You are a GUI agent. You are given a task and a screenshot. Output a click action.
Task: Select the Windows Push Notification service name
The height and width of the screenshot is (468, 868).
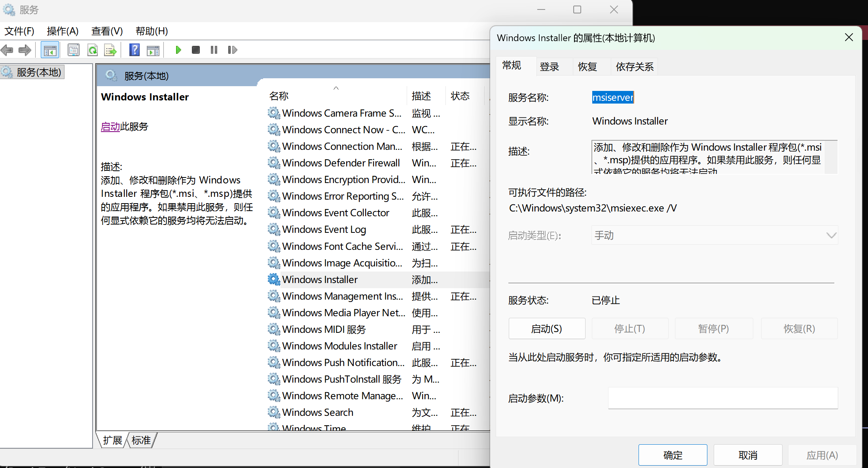[343, 362]
